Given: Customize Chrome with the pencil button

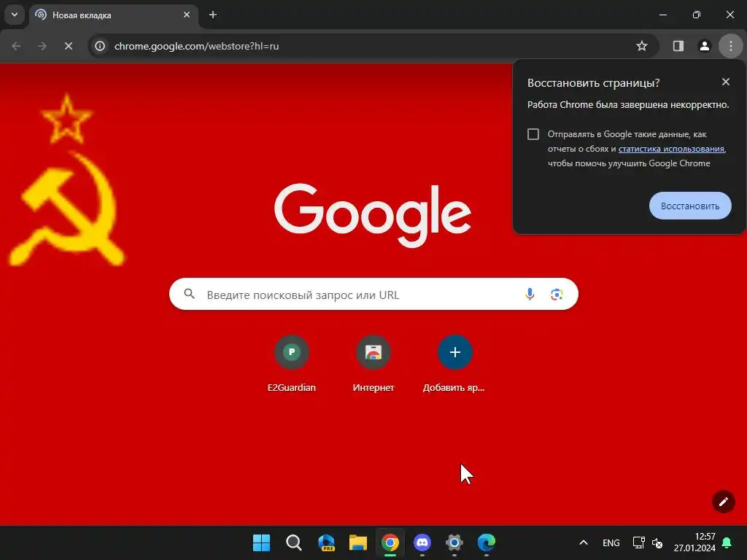Looking at the screenshot, I should (x=723, y=502).
